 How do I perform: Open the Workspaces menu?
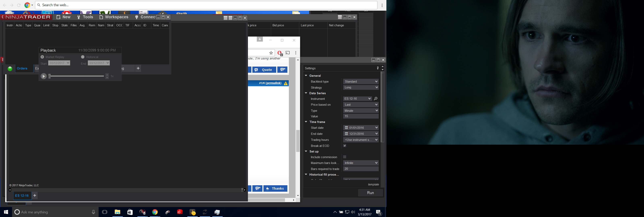pyautogui.click(x=114, y=17)
